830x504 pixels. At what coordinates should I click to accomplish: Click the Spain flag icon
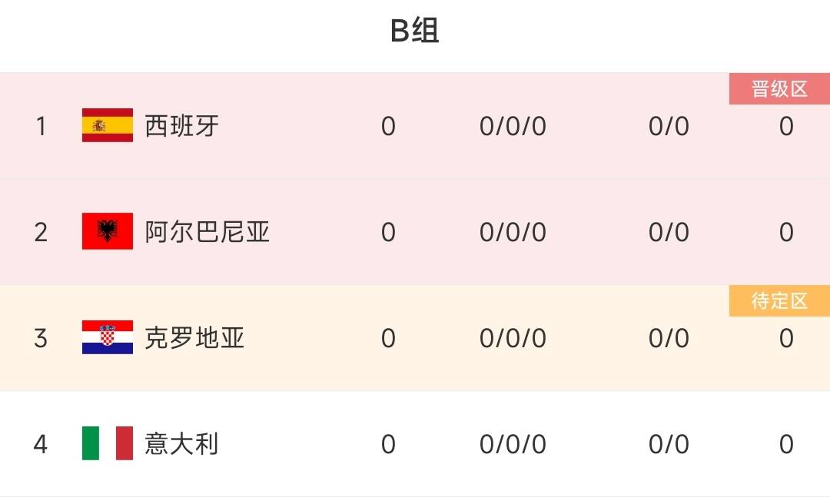(108, 125)
